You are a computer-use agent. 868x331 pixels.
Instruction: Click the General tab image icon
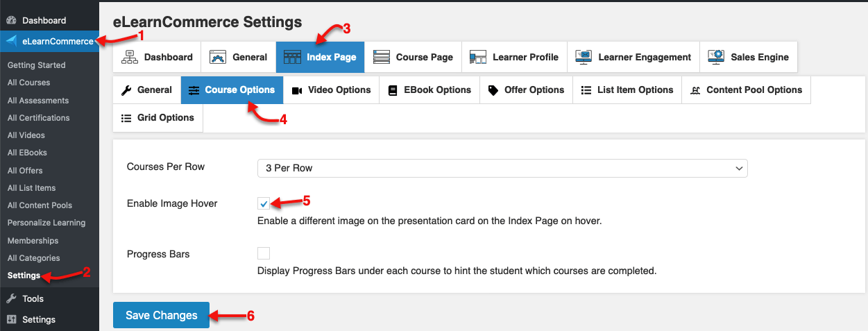tap(218, 57)
